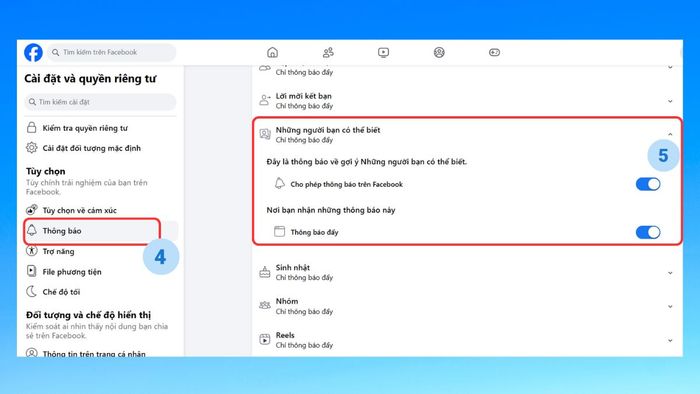The image size is (700, 394).
Task: Click birthday cake icon beside Sinh nhật
Action: coord(265,272)
